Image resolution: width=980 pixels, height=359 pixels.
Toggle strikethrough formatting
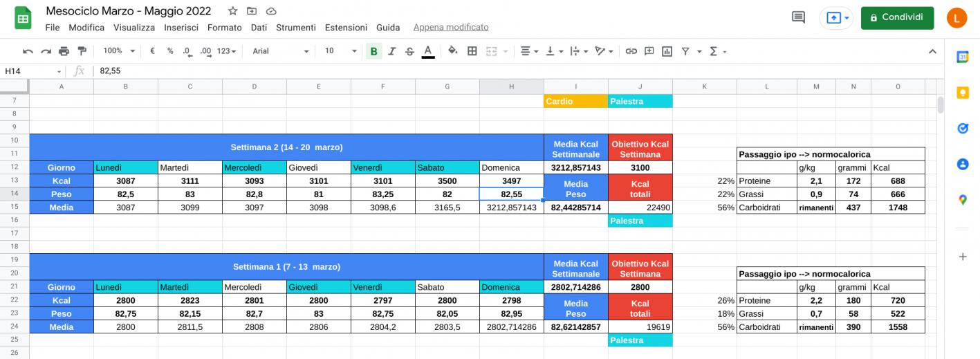[x=409, y=51]
